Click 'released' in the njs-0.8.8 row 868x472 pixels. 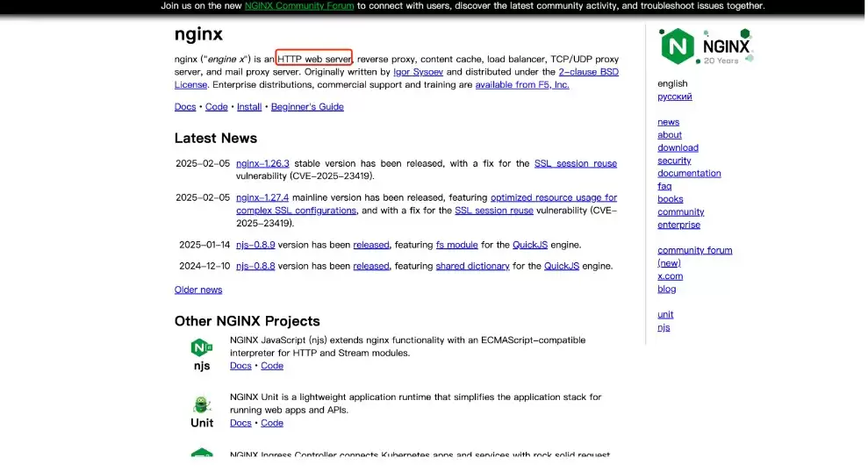(x=371, y=266)
